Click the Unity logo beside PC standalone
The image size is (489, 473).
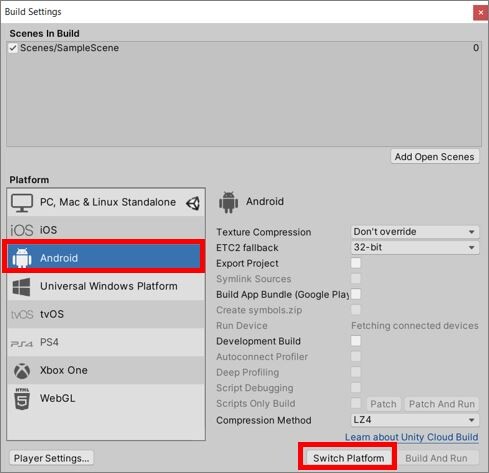click(x=193, y=203)
